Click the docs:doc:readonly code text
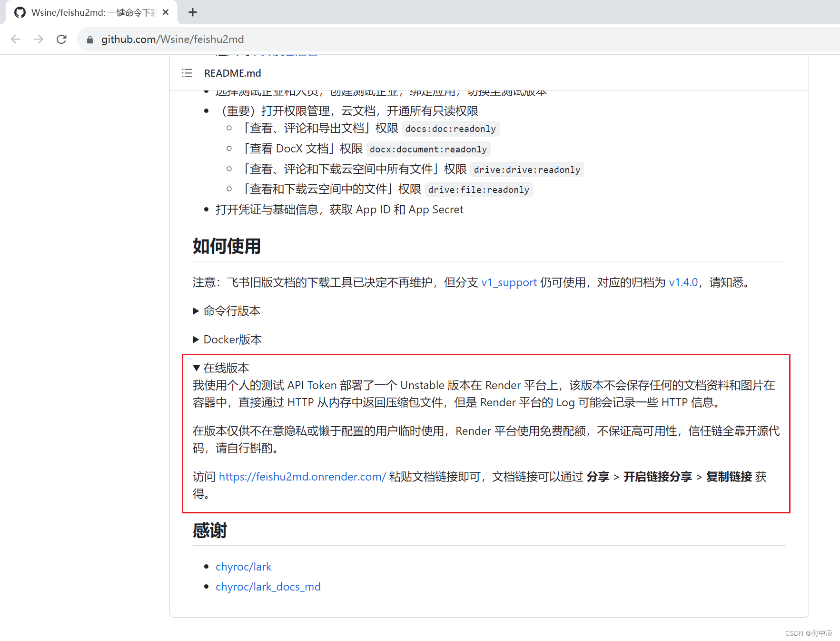Screen dimensions: 840x641 click(450, 129)
